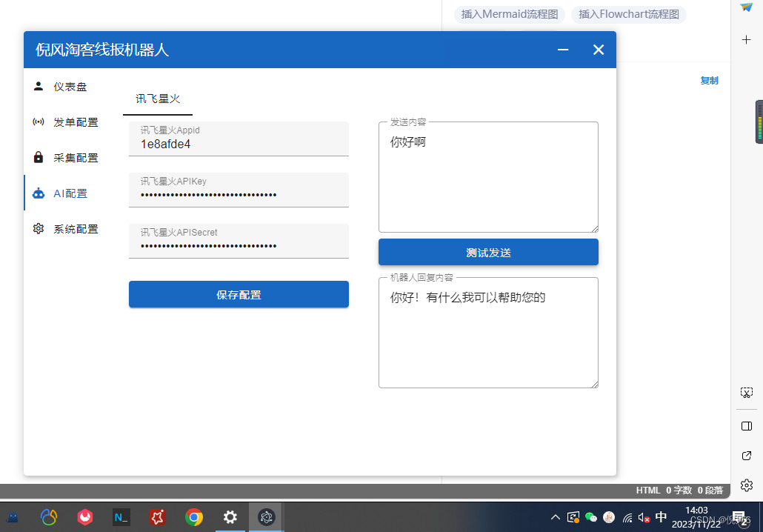Minimize the 倪风淘客线报机器人 window
Image resolution: width=763 pixels, height=532 pixels.
click(563, 50)
